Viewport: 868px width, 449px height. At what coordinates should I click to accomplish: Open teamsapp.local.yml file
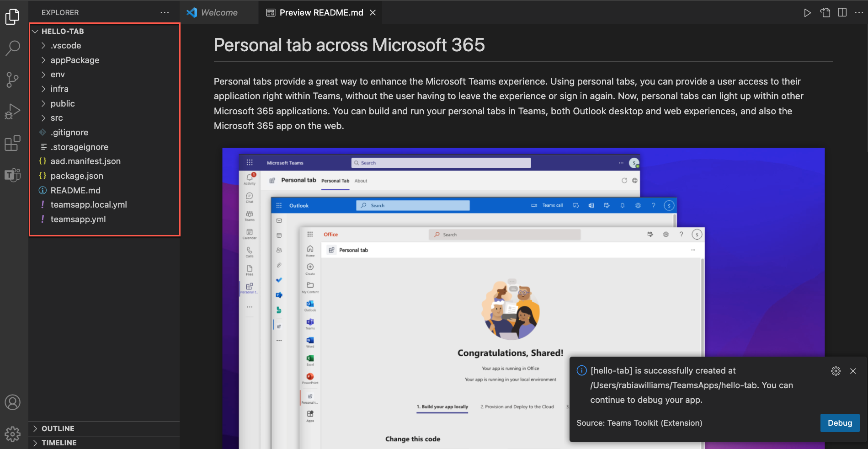coord(105,205)
